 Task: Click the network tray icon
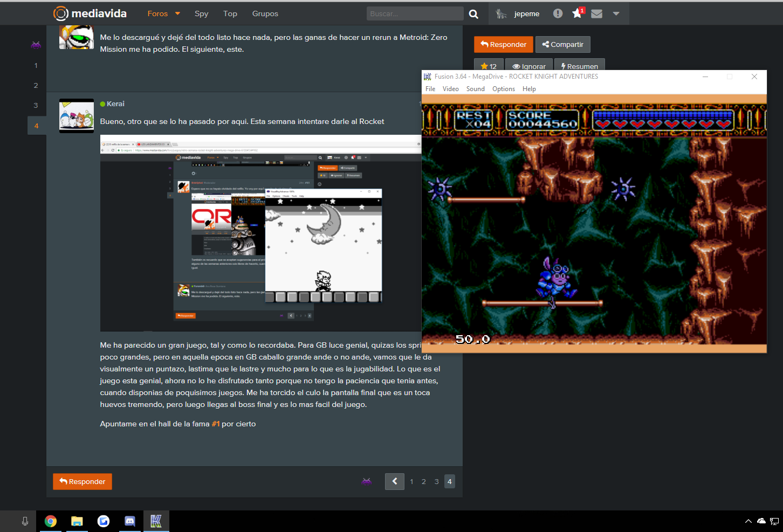tap(774, 521)
